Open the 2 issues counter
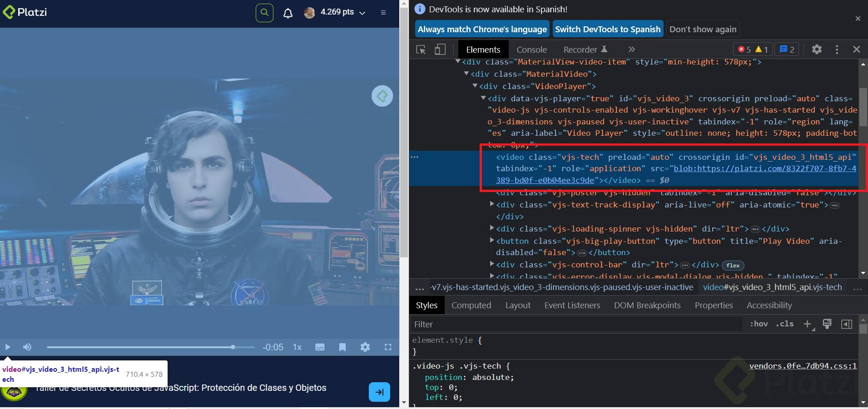Viewport: 868px width, 409px height. coord(787,49)
